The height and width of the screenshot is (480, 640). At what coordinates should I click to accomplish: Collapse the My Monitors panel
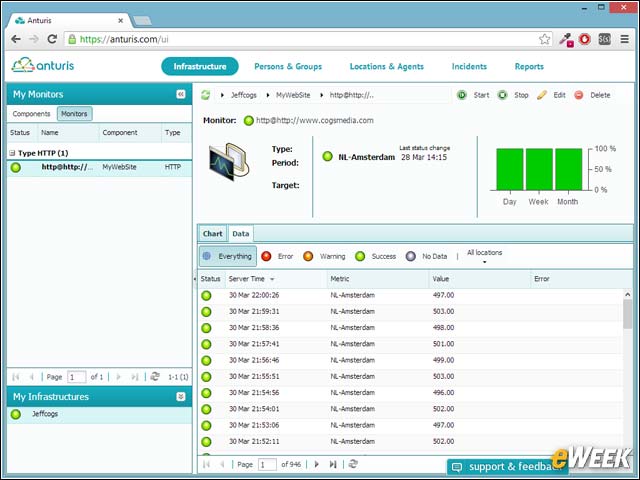[x=181, y=94]
